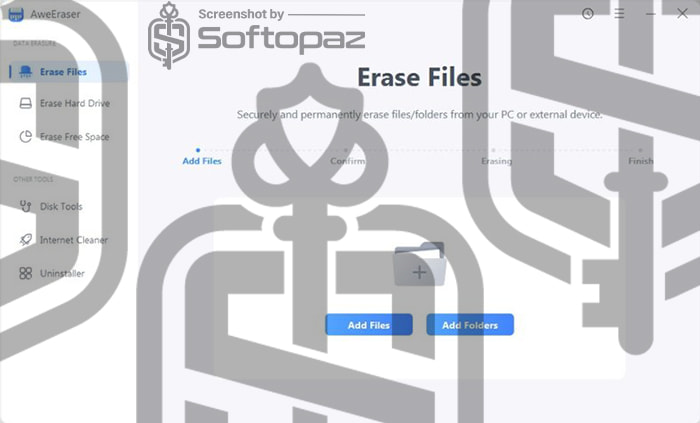Select the Finish step label
This screenshot has height=423, width=700.
[x=641, y=161]
